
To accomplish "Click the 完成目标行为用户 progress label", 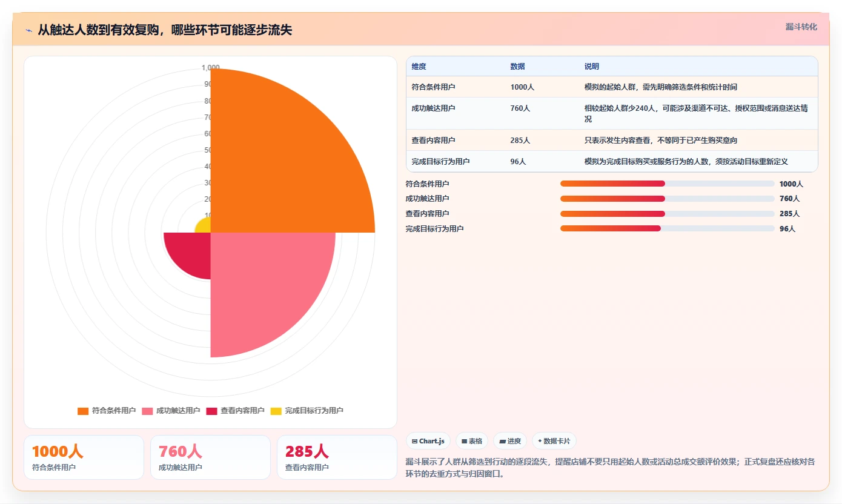I will (x=434, y=229).
